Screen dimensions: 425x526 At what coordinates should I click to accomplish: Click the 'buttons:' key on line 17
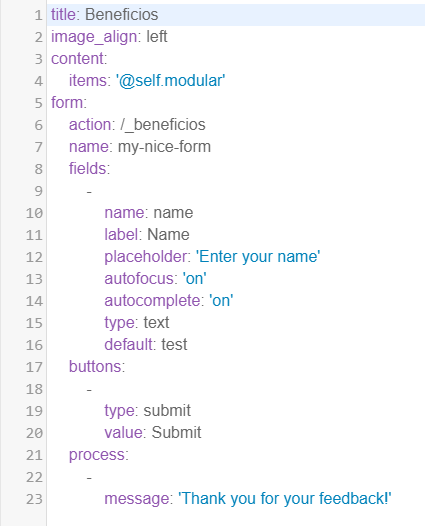point(97,367)
